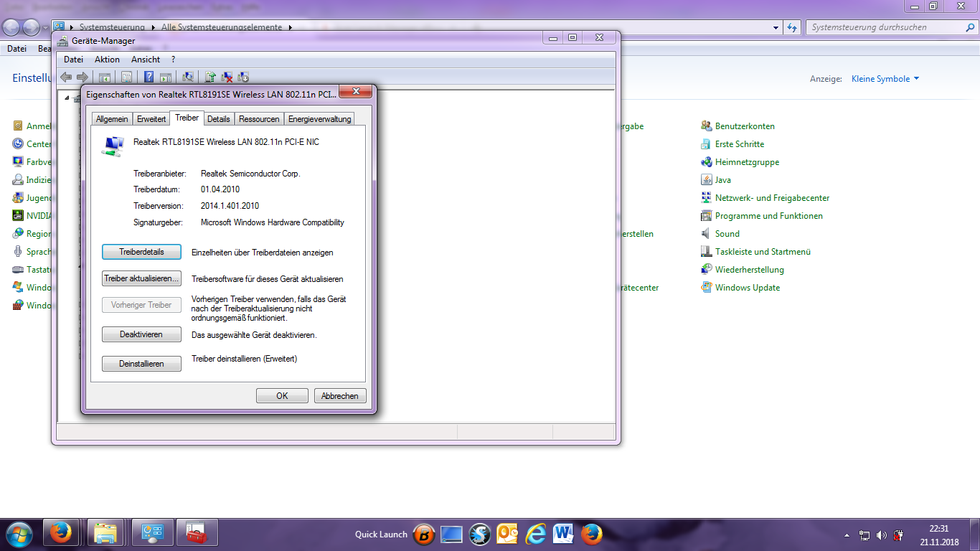Image resolution: width=980 pixels, height=551 pixels.
Task: Click the network tray icon
Action: point(864,535)
